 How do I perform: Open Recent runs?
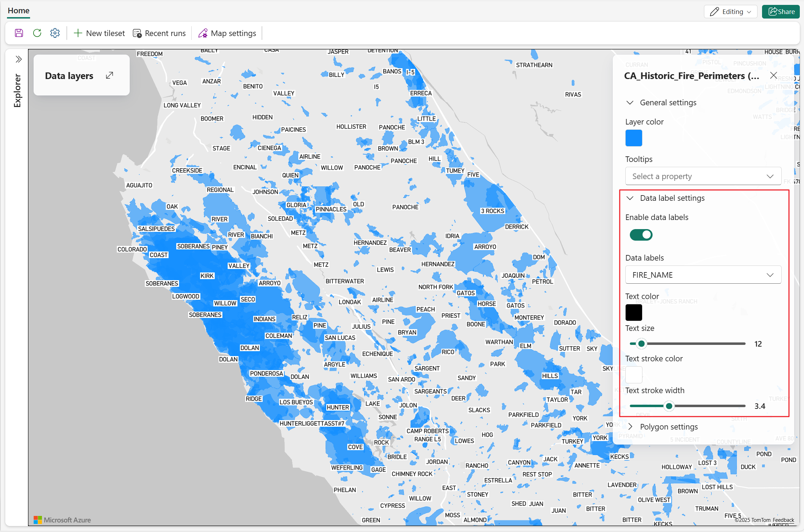point(159,33)
